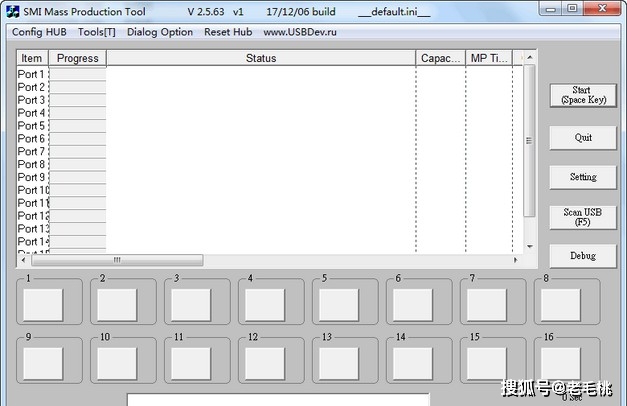Click the Port 9 progress bar
Screen dimensions: 627x406
click(78, 177)
